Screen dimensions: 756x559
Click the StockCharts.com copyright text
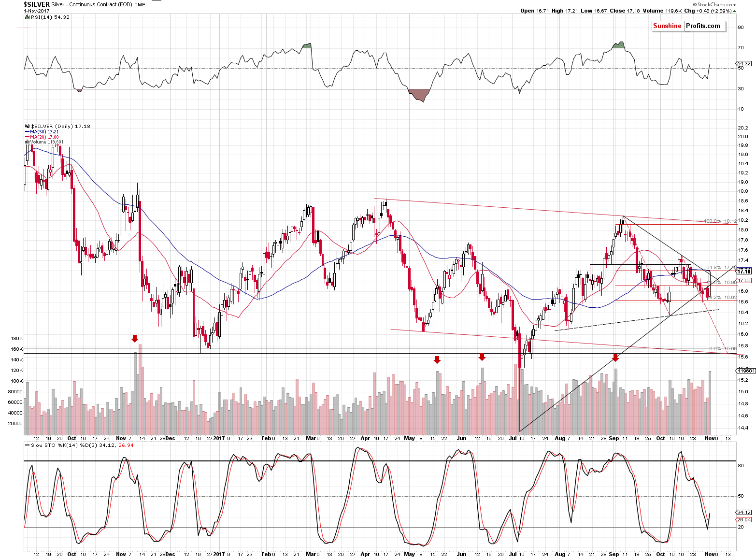point(715,4)
